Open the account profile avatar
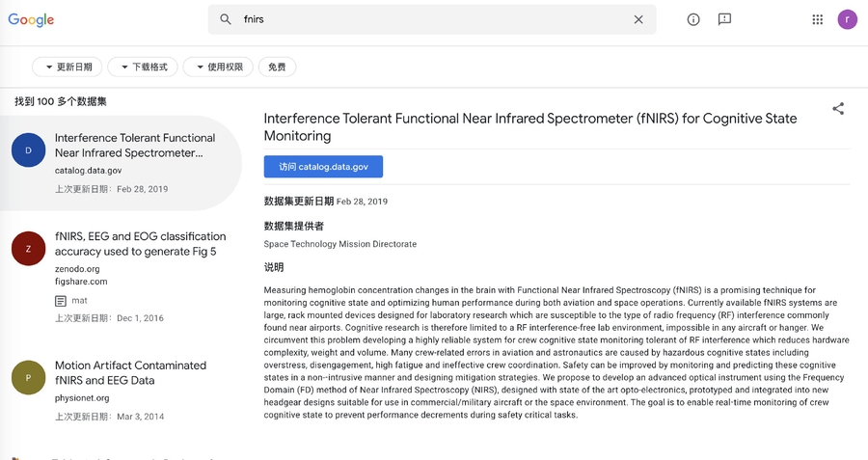 tap(847, 19)
